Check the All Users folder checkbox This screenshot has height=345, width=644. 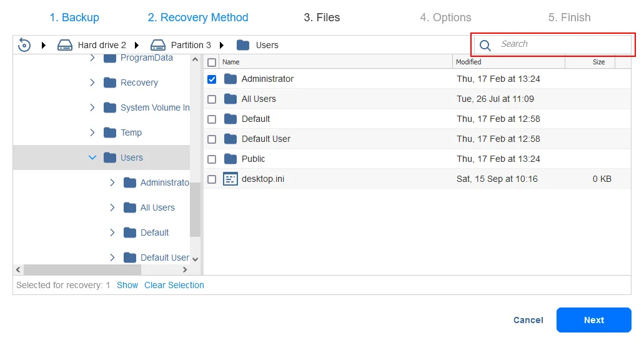click(212, 99)
